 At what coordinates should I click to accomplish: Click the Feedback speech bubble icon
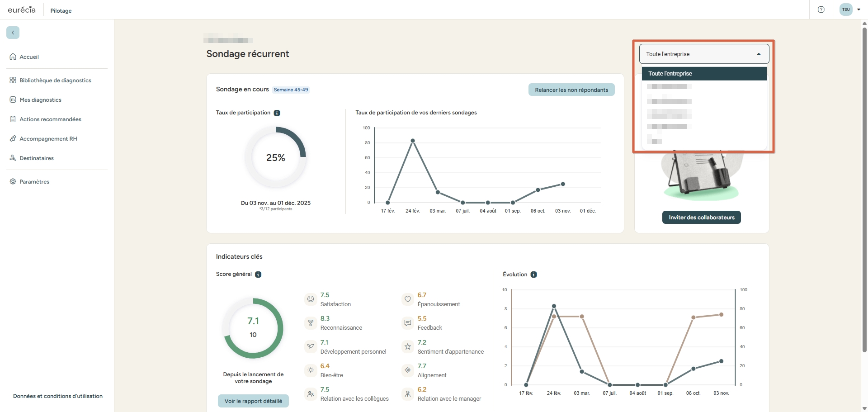pyautogui.click(x=408, y=322)
